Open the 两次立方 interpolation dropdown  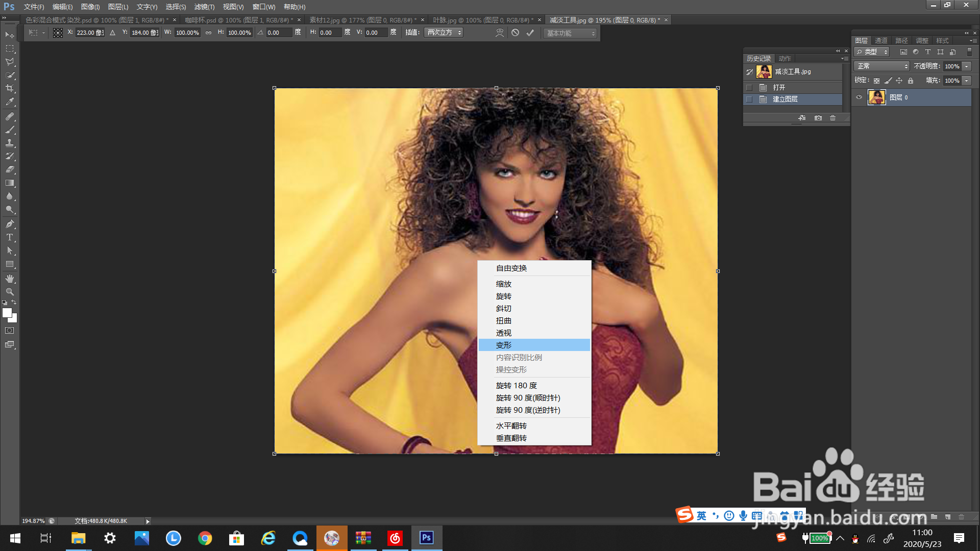[444, 33]
